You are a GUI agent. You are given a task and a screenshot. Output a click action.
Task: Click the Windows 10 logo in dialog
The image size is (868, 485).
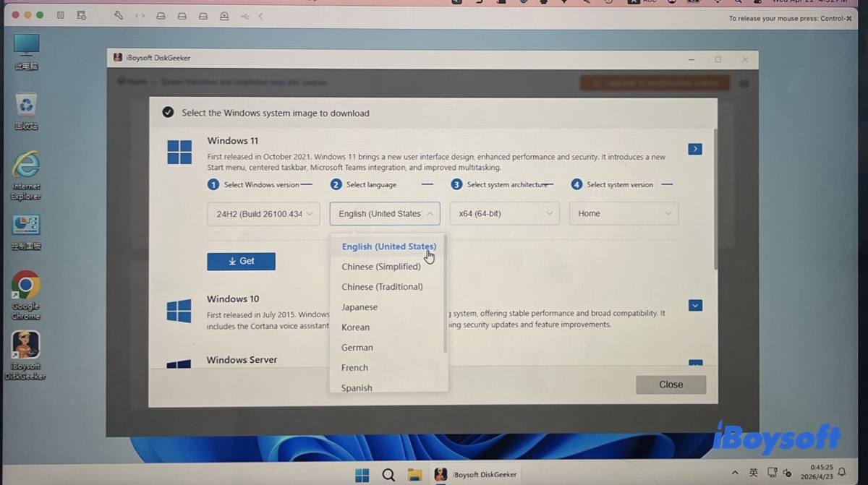pyautogui.click(x=179, y=311)
